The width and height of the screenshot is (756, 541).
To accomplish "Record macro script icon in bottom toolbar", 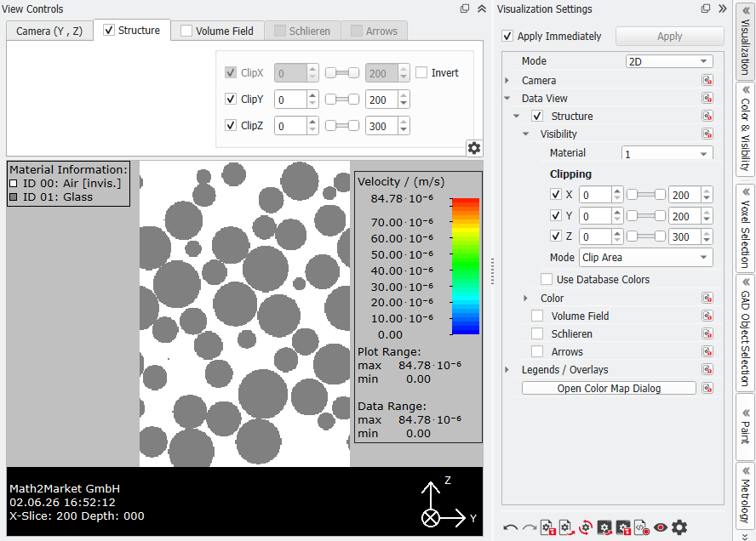I will (x=641, y=528).
